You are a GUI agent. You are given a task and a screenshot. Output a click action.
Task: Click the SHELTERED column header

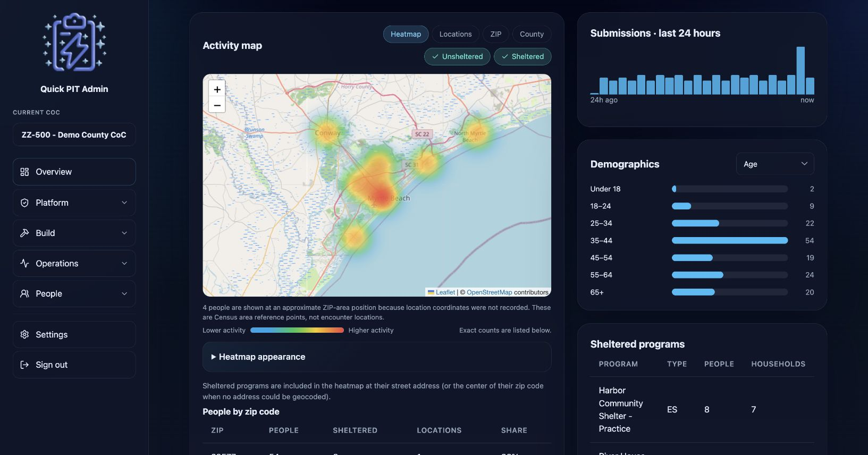(355, 431)
